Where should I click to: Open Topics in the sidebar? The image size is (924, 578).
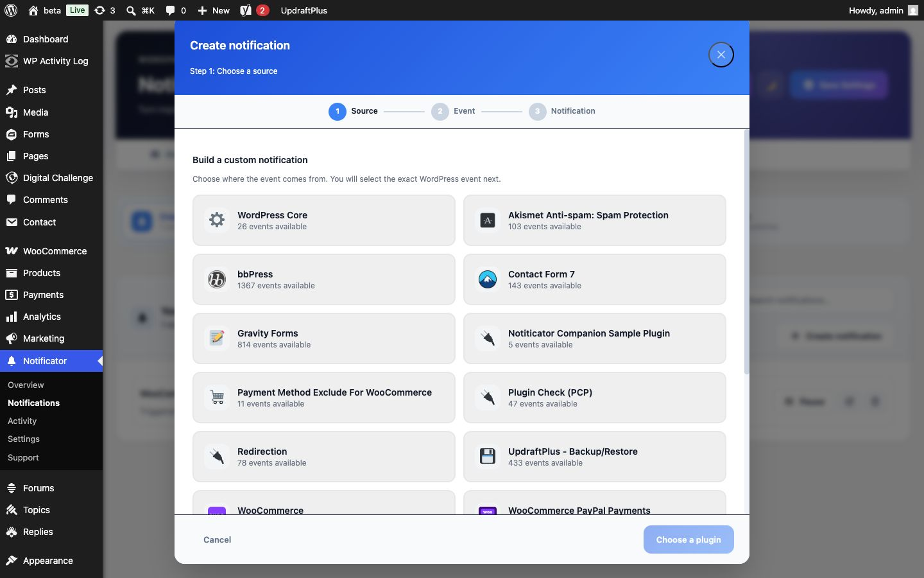51,510
